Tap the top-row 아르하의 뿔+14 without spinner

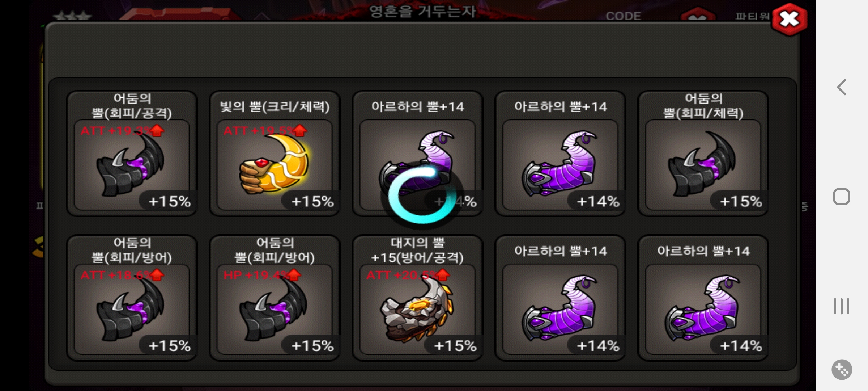point(560,154)
